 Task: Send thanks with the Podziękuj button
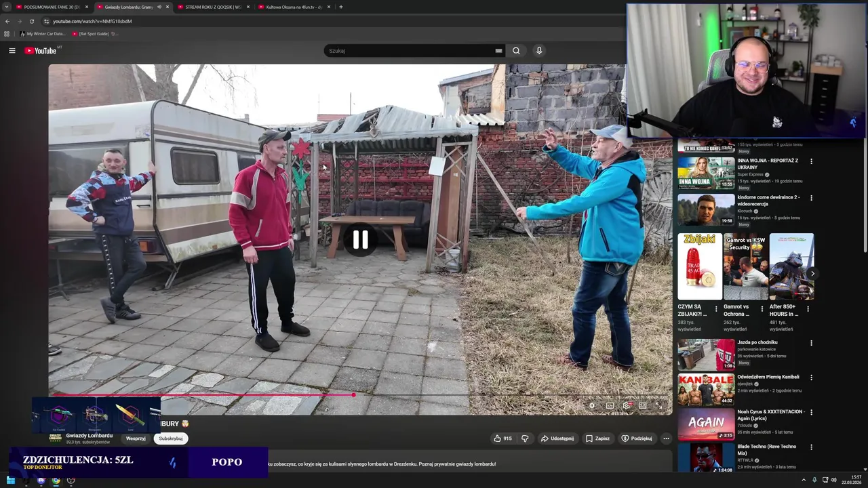[x=637, y=439]
